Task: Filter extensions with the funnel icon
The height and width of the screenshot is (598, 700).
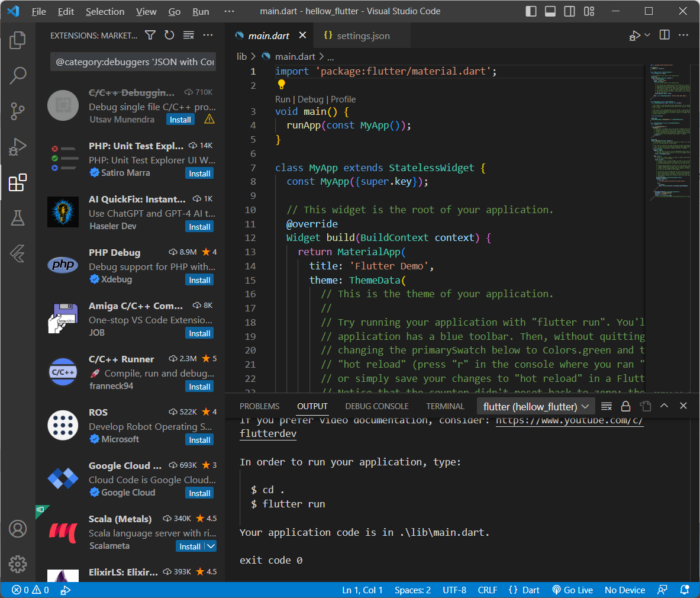Action: 150,36
